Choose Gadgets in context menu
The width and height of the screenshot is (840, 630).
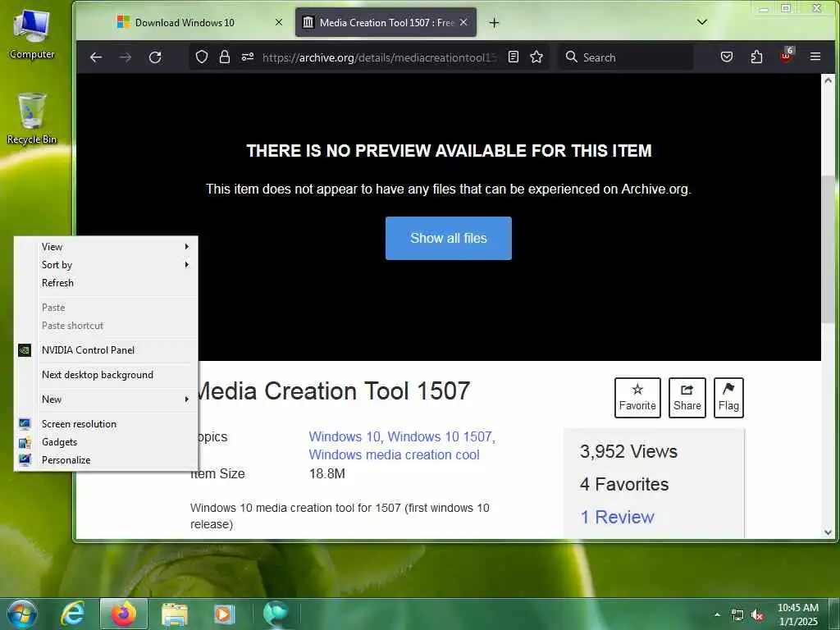pyautogui.click(x=106, y=442)
